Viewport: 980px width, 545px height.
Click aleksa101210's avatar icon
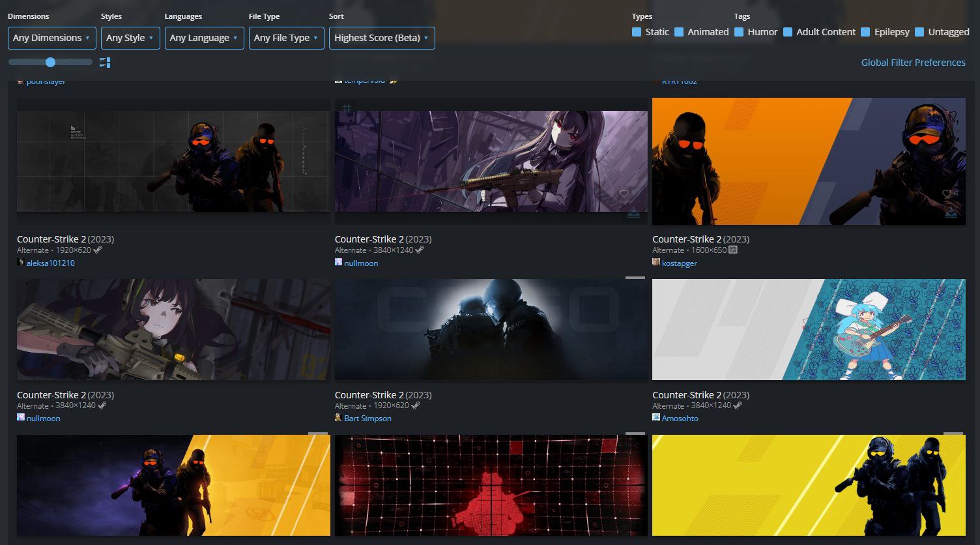point(21,262)
